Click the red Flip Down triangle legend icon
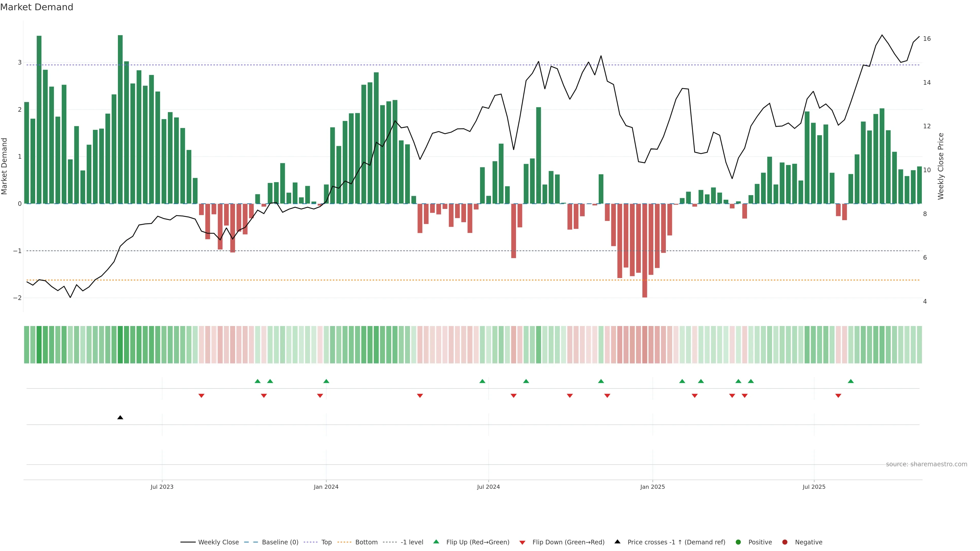980x551 pixels. pos(522,543)
